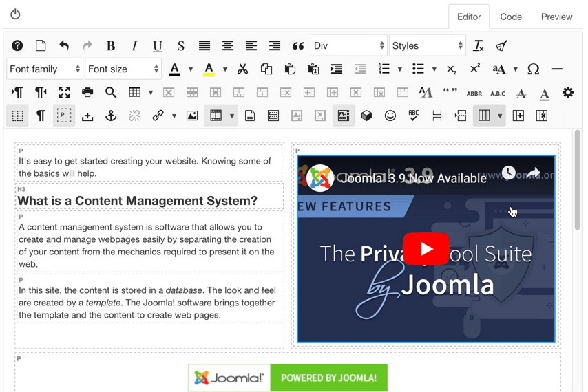Click the Powered by Joomla image
The image size is (588, 392).
[288, 378]
